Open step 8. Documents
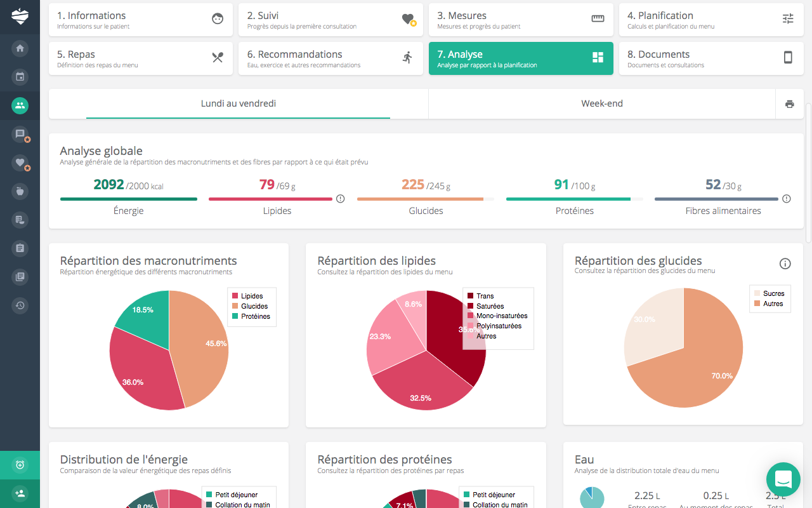 711,58
